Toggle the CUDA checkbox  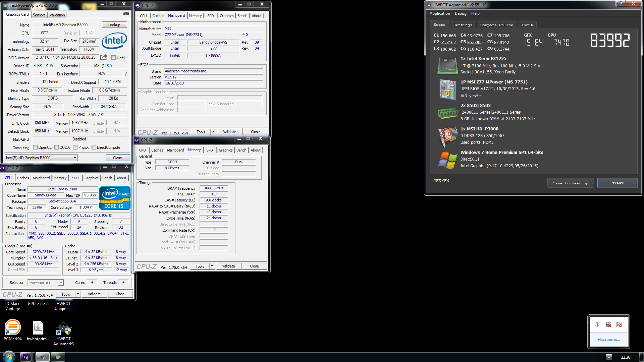56,147
